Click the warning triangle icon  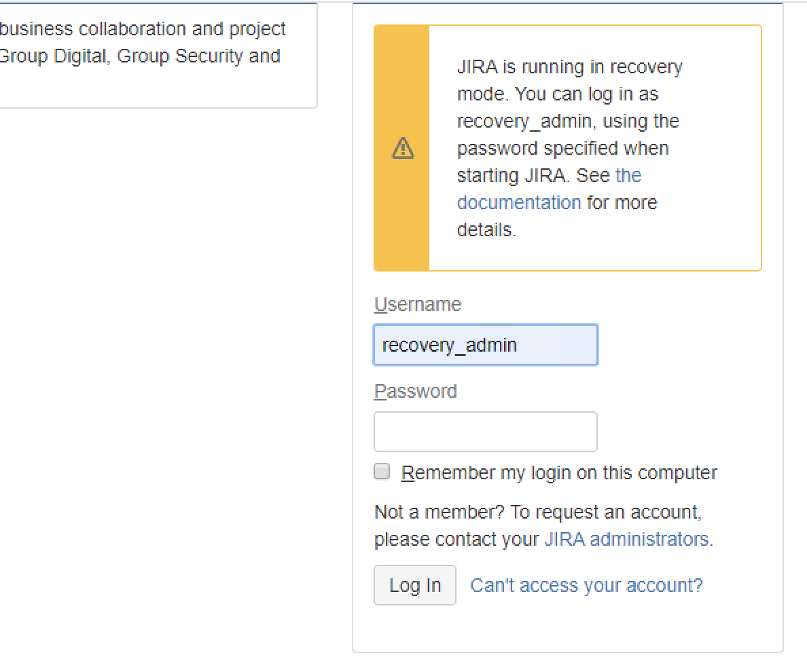402,148
